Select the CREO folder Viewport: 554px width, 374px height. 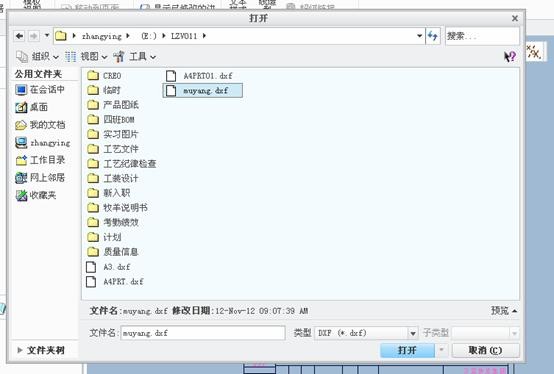tap(104, 76)
